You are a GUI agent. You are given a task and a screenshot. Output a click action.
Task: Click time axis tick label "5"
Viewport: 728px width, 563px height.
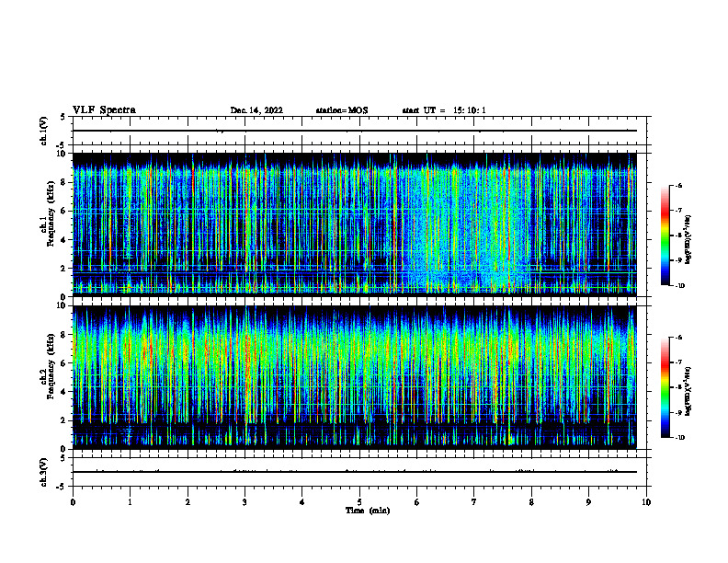359,502
